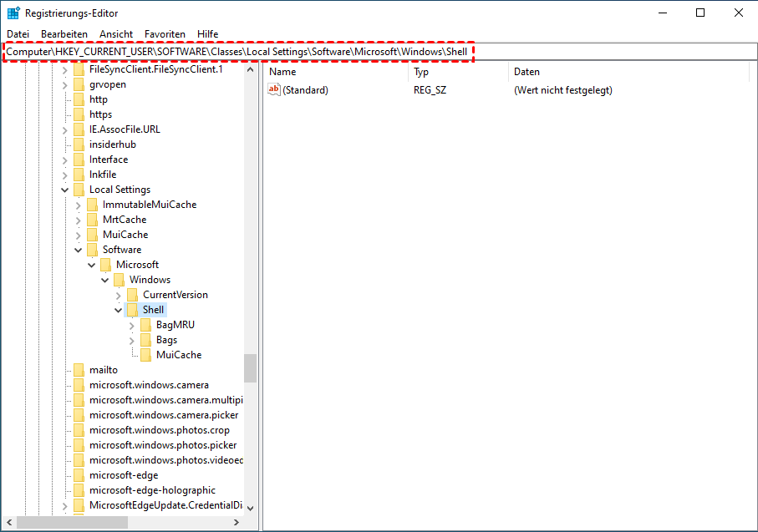This screenshot has width=758, height=532.
Task: Expand the lnkfile key
Action: (x=65, y=175)
